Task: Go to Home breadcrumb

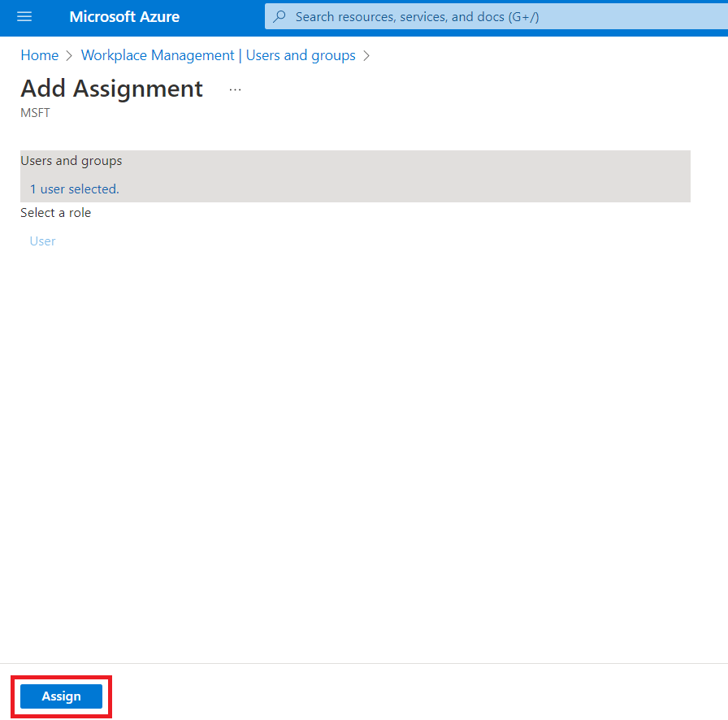Action: 40,55
